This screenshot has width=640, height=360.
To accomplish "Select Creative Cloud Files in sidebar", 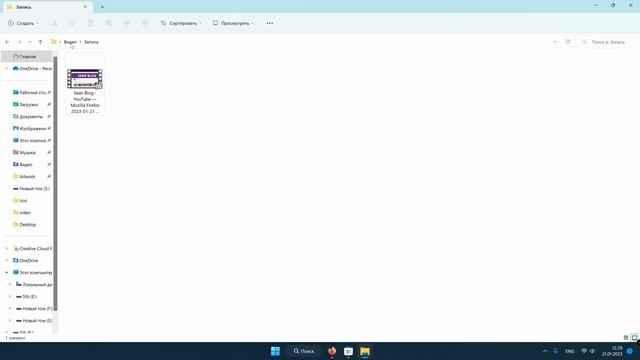I will pos(32,249).
